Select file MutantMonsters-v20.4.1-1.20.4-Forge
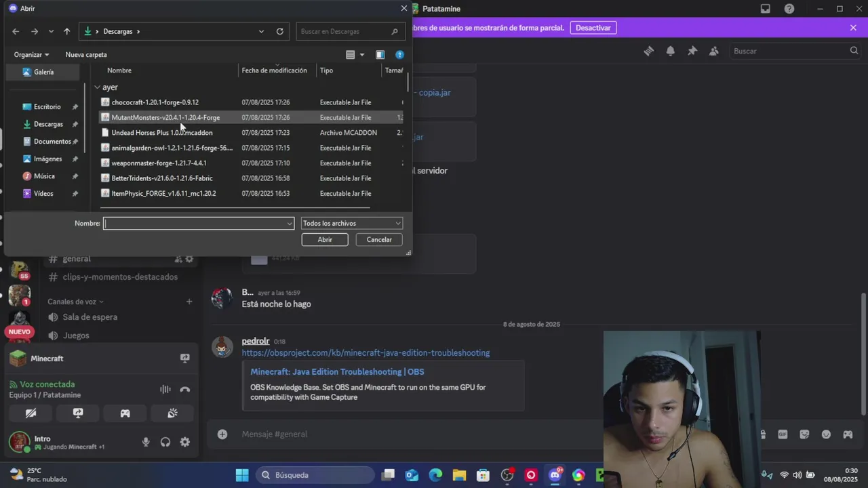The image size is (868, 488). click(x=165, y=117)
